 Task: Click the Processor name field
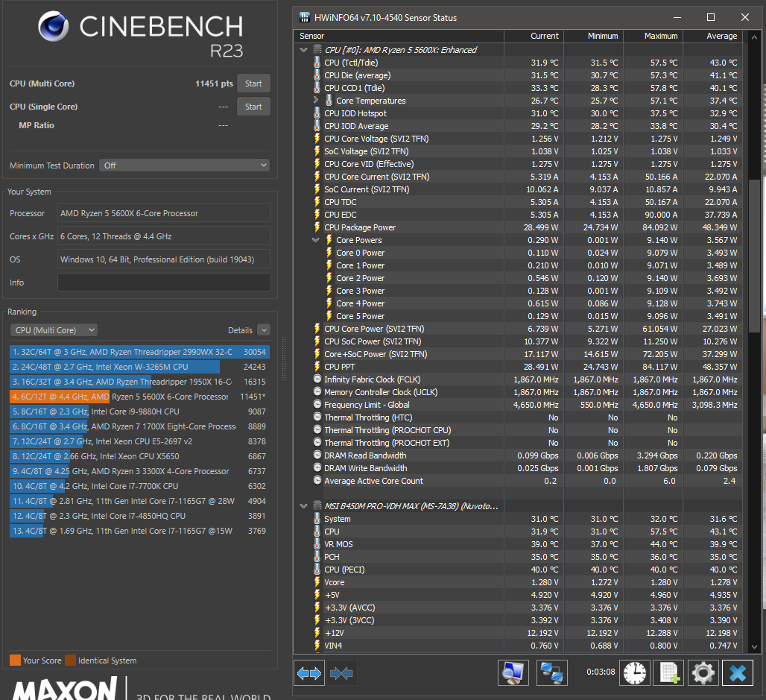(164, 213)
